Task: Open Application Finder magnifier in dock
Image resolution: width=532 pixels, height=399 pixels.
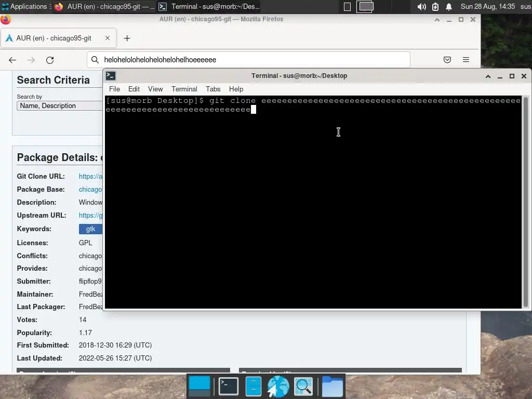Action: point(303,386)
